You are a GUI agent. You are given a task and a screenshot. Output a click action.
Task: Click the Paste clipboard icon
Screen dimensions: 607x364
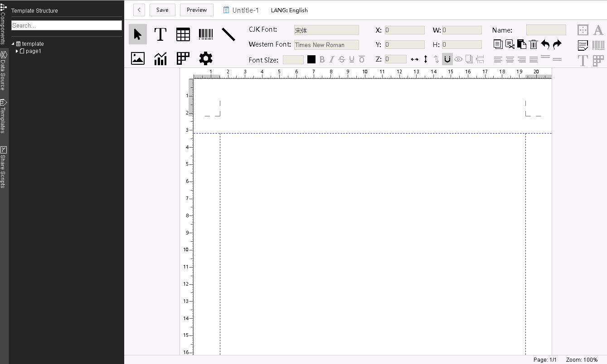[x=522, y=44]
